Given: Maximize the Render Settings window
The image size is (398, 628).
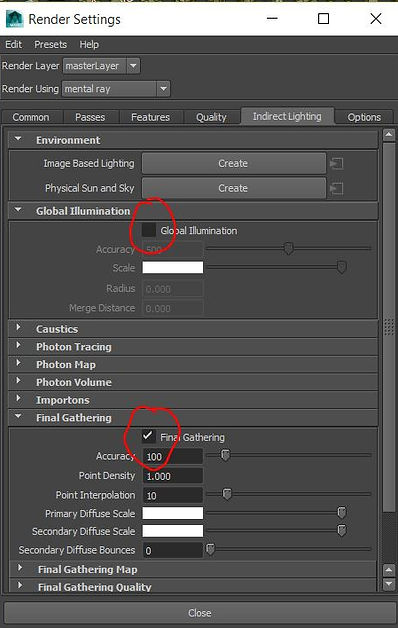Looking at the screenshot, I should coord(323,19).
